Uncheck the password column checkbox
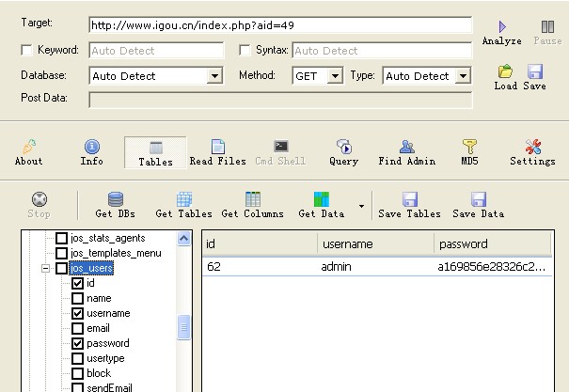The width and height of the screenshot is (569, 392). click(78, 343)
